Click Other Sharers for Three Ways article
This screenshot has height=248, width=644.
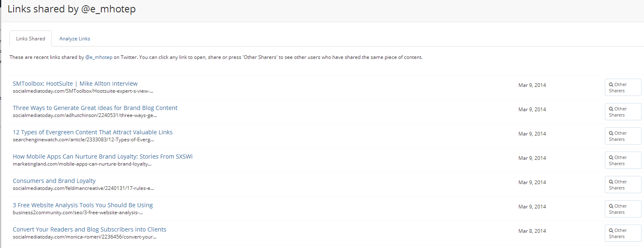pyautogui.click(x=623, y=112)
